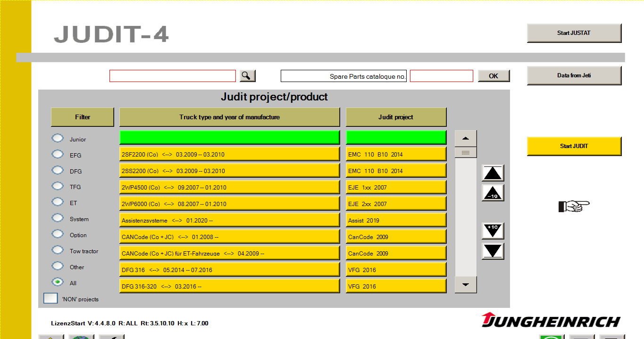The height and width of the screenshot is (339, 644).
Task: Select the ET filter radio button
Action: [58, 202]
